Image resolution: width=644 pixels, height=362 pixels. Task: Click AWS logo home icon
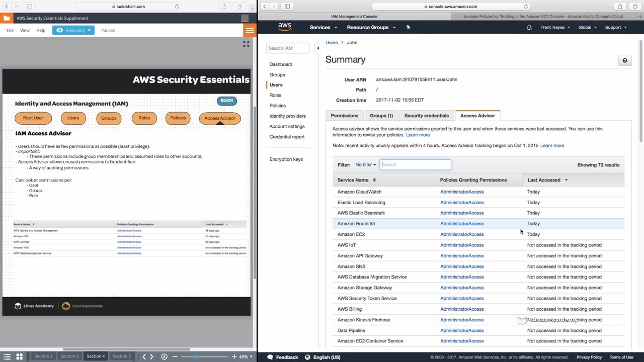[285, 27]
